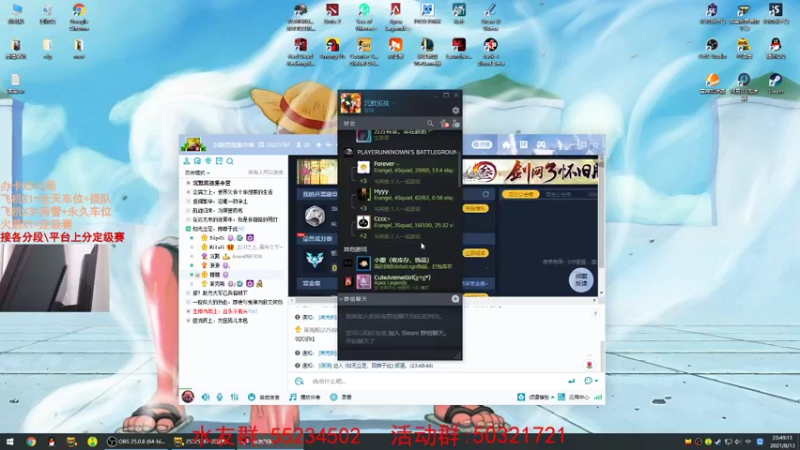The width and height of the screenshot is (800, 450).
Task: Click the home icon in voice app header
Action: click(x=506, y=145)
